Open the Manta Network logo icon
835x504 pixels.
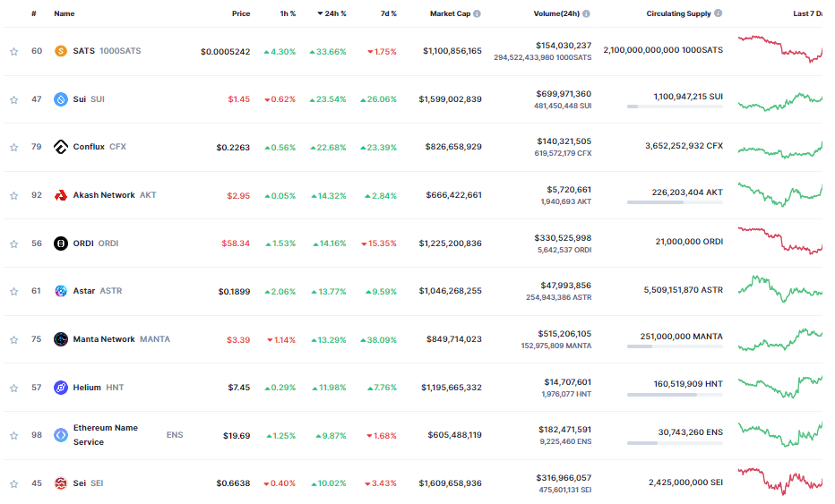[61, 339]
